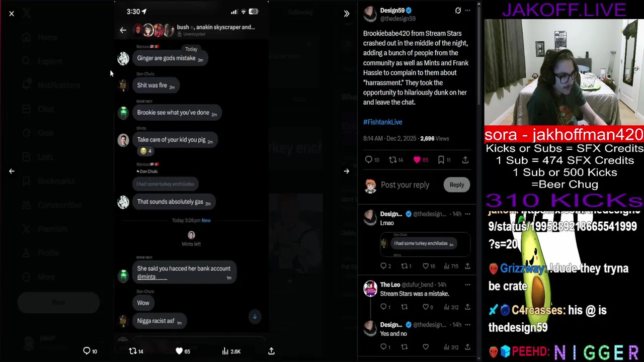Open the more options menu on Design59's post
644x362 pixels.
(x=467, y=11)
